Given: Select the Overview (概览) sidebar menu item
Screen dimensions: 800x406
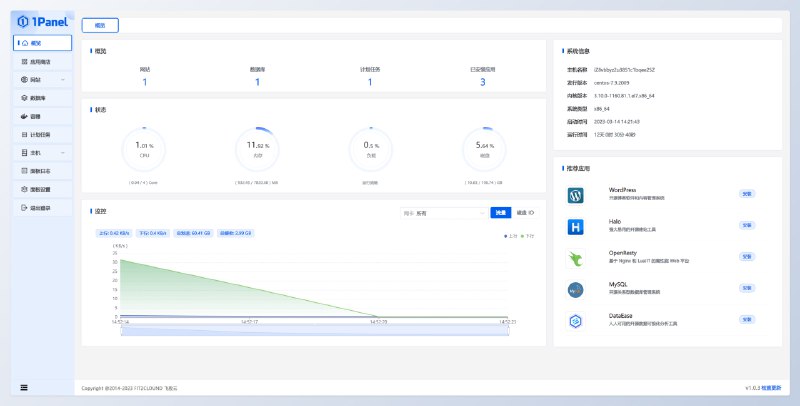Looking at the screenshot, I should coord(42,43).
